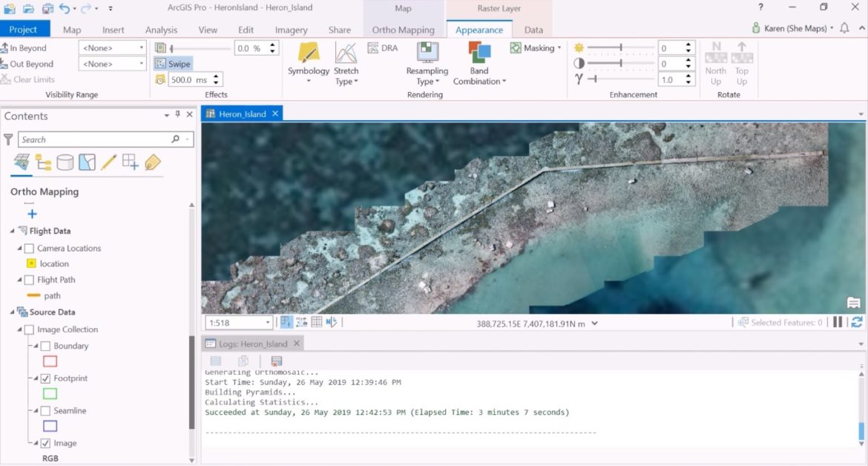
Task: Select the List By Editing pencil icon
Action: point(108,163)
